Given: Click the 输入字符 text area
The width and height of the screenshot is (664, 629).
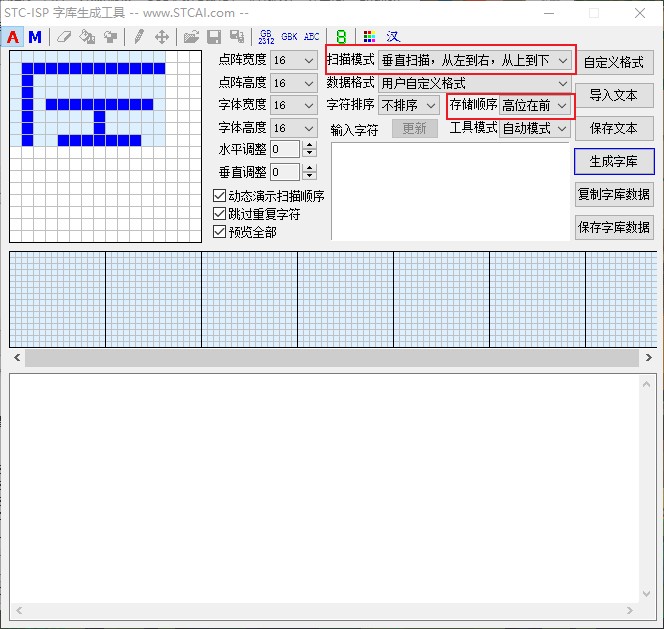Looking at the screenshot, I should [450, 191].
